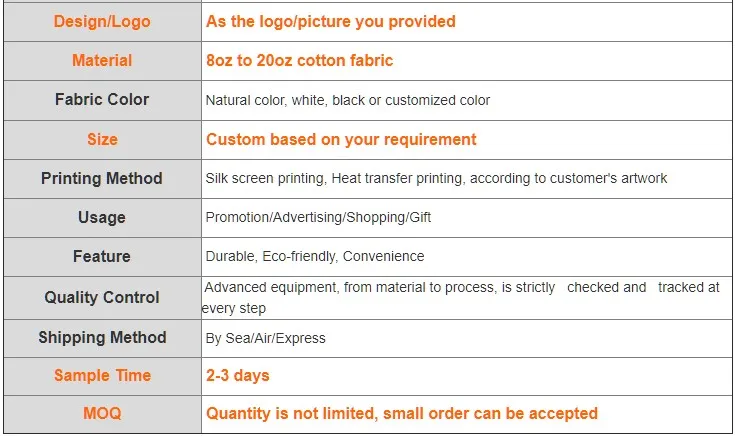Viewport: 735px width, 436px height.
Task: Click the 'Durable, Eco-friendly, Convenience' text
Action: 315,256
